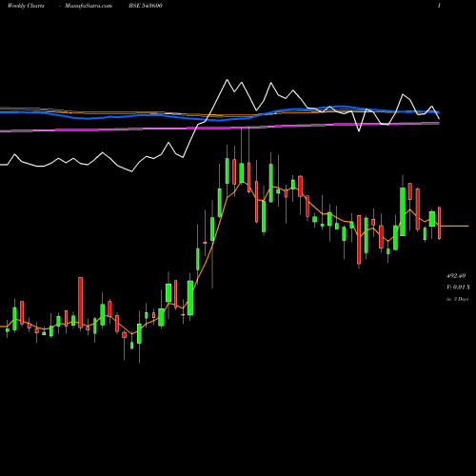Click the 'V: 0.01 X' volume label
The image size is (476, 476).
[x=458, y=288]
